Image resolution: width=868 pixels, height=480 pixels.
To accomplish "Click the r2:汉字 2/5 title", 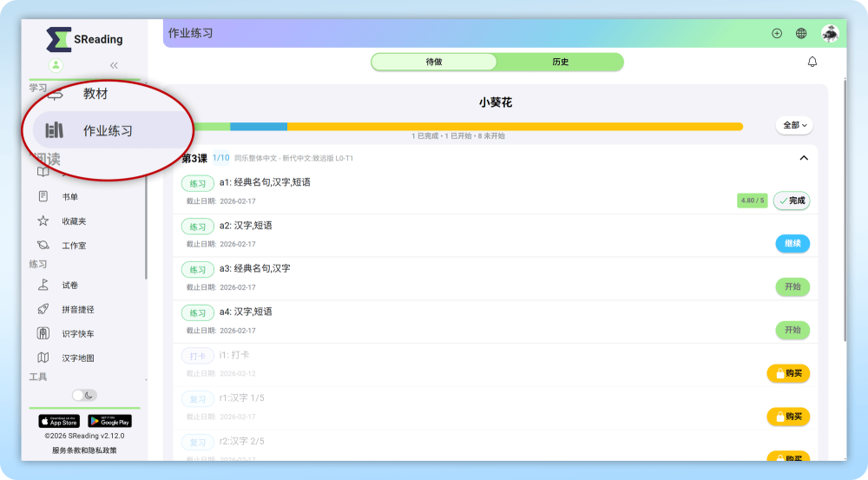I will pos(242,441).
